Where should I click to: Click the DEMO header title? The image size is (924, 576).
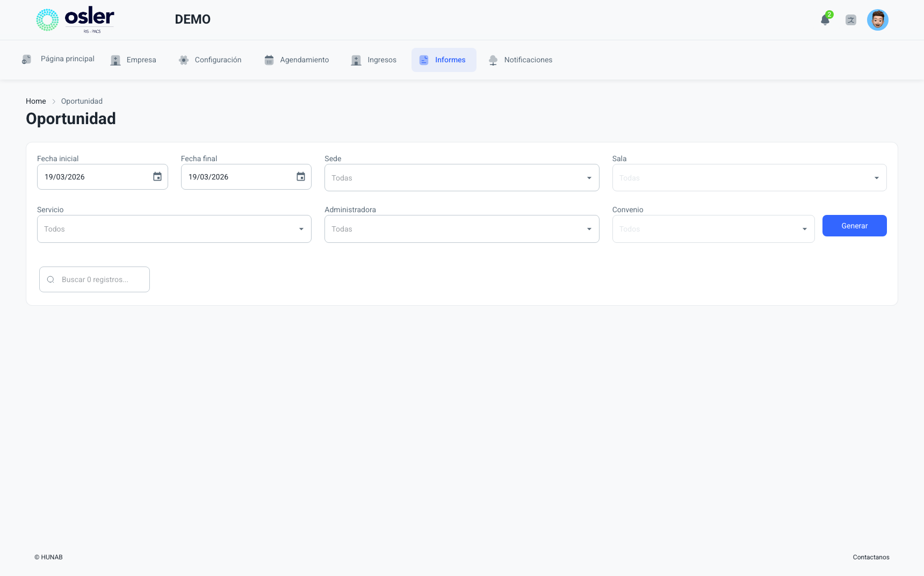[x=192, y=19]
